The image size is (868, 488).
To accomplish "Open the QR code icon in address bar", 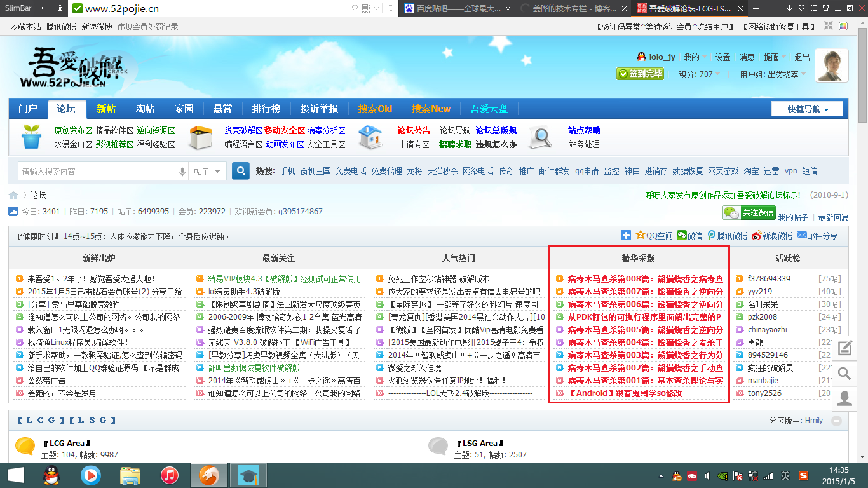I will [366, 8].
